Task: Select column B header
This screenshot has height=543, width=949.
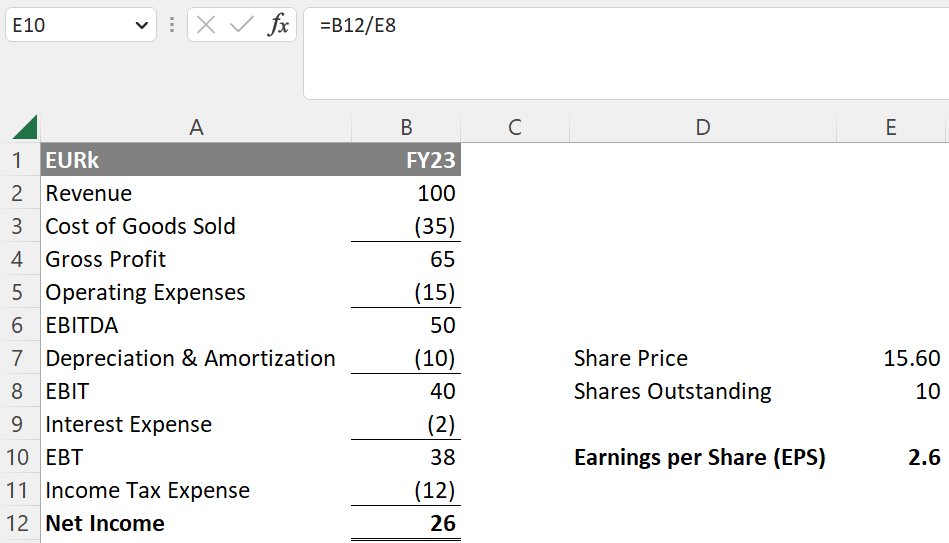Action: click(406, 127)
